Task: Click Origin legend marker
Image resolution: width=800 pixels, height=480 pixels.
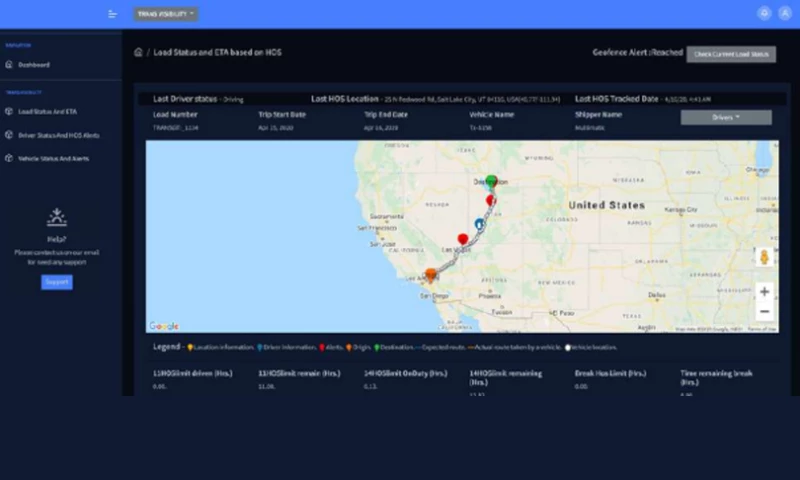Action: point(349,347)
